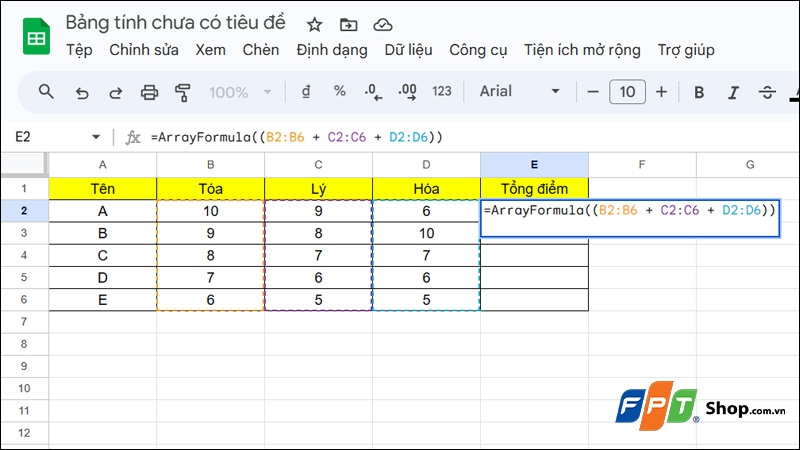Decrease the font size with minus

click(x=593, y=92)
